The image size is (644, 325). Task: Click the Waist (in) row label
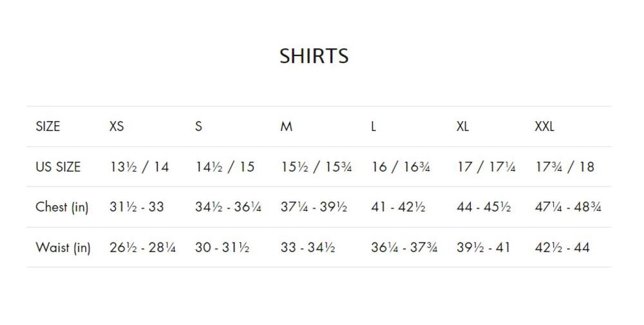(63, 248)
